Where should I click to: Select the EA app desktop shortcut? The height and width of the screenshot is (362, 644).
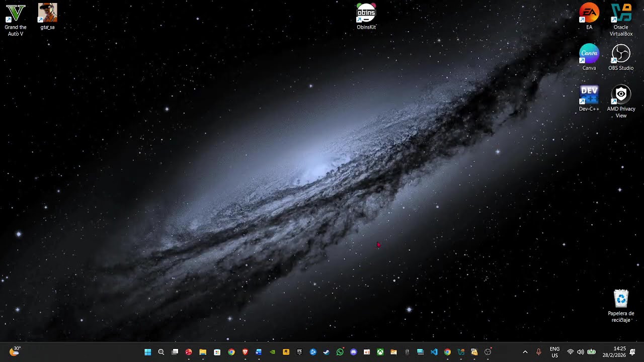pyautogui.click(x=589, y=17)
